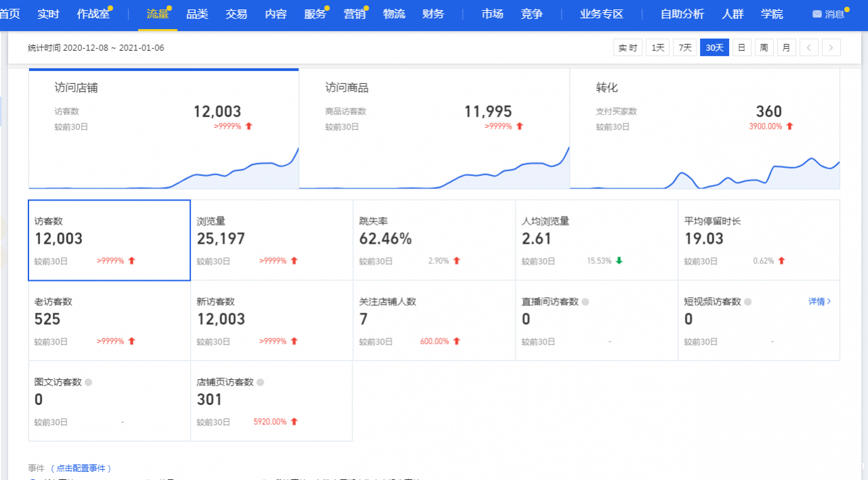Viewport: 868px width, 480px height.
Task: Select the 直播间访客数 metric tile
Action: [x=597, y=321]
